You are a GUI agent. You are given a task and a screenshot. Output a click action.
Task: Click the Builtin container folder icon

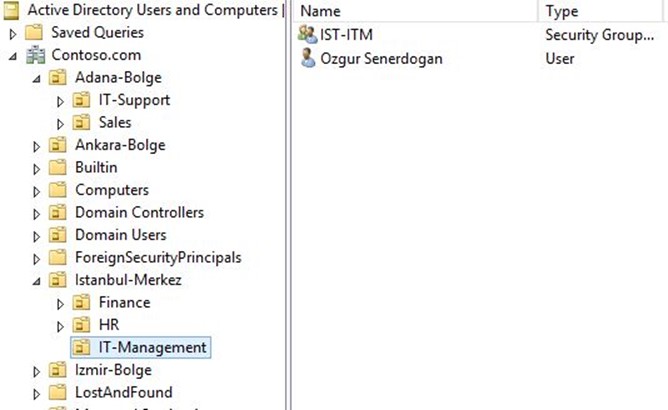click(x=58, y=167)
